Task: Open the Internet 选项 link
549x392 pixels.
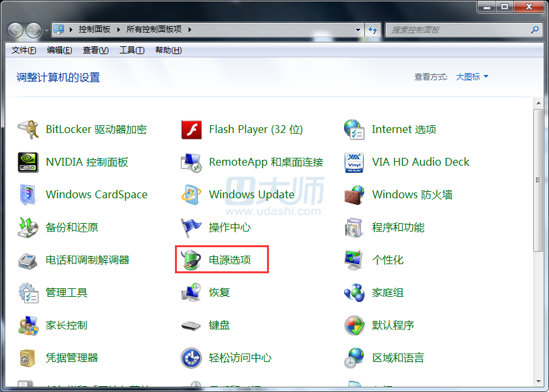Action: pos(403,129)
